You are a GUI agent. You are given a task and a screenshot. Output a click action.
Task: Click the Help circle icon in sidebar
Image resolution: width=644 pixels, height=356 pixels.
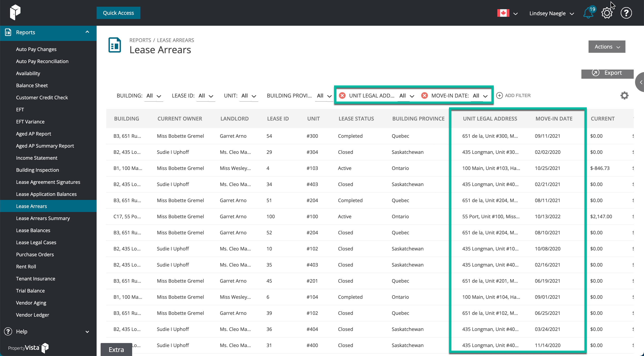[x=8, y=331]
